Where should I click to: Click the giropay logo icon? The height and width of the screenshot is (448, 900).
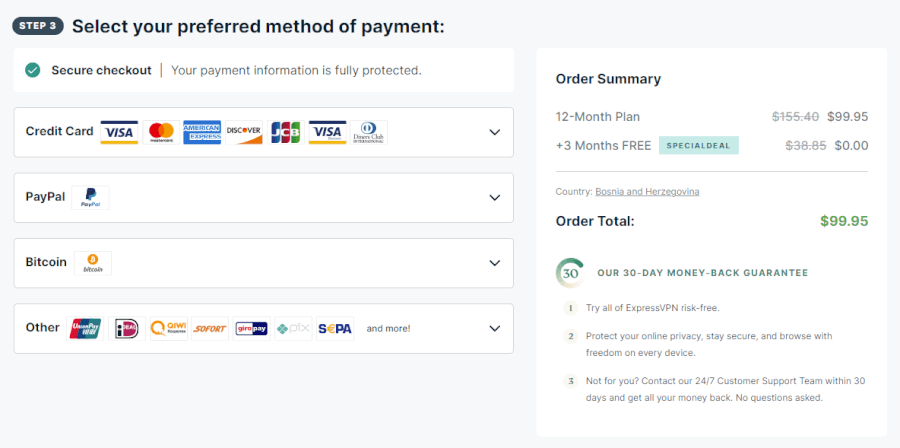[x=251, y=329]
